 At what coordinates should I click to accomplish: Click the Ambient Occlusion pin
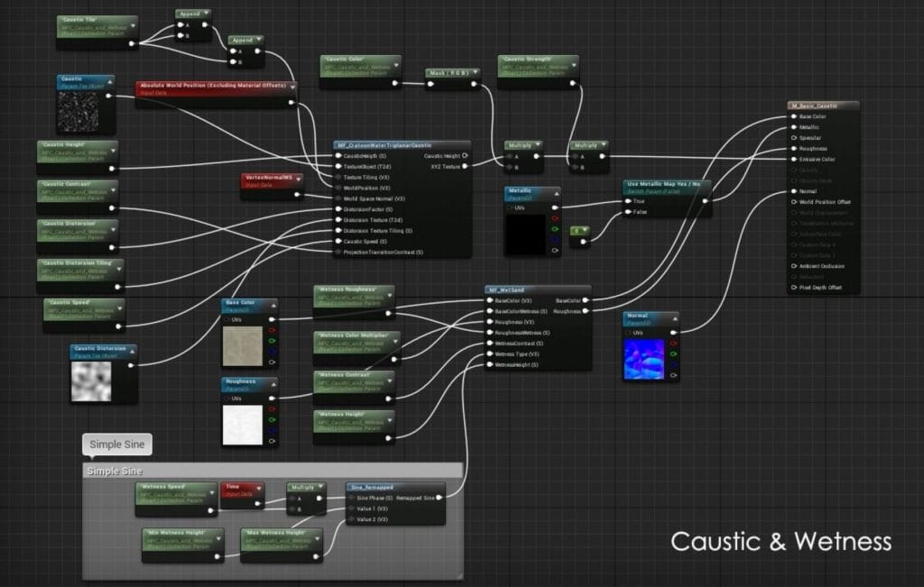coord(794,266)
